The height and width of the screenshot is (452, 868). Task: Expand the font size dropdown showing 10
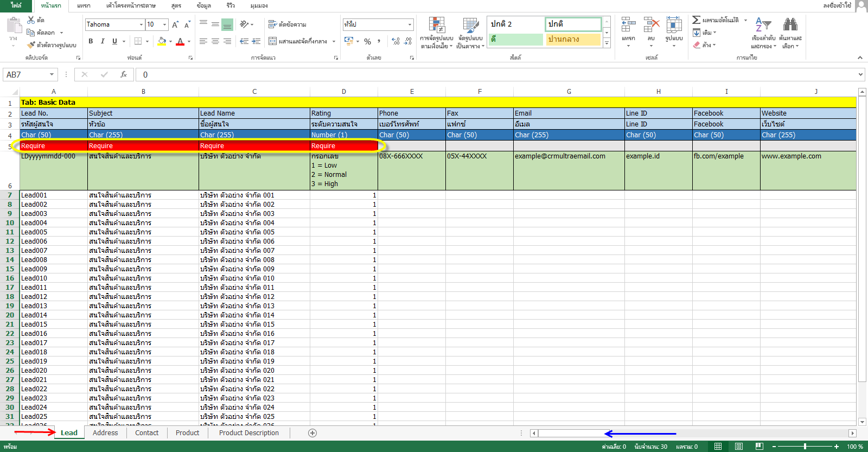[164, 24]
